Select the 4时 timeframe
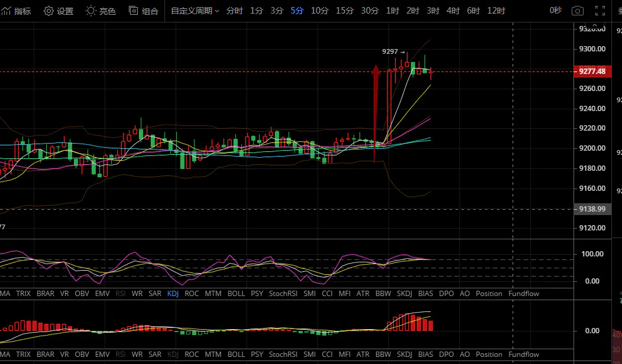 (x=453, y=11)
